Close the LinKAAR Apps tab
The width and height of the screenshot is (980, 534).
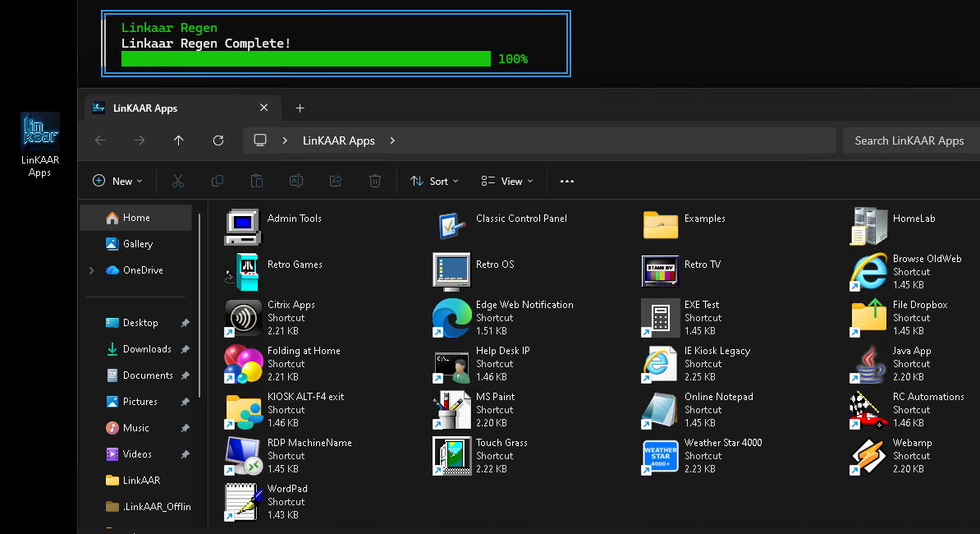tap(263, 108)
